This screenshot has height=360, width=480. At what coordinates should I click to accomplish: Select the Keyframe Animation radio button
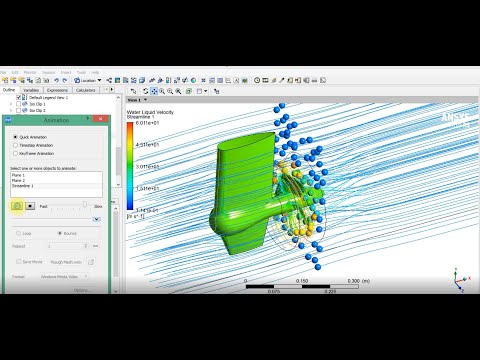point(15,153)
